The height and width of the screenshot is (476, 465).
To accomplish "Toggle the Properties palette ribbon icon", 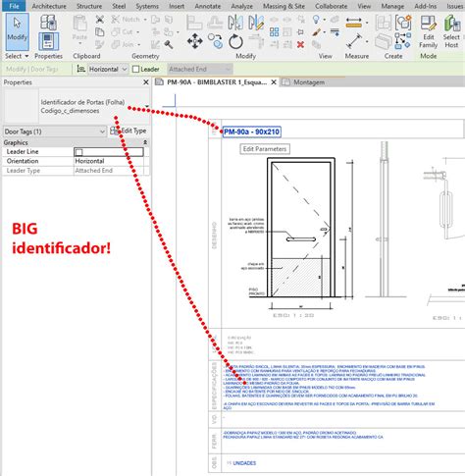I will coord(48,41).
